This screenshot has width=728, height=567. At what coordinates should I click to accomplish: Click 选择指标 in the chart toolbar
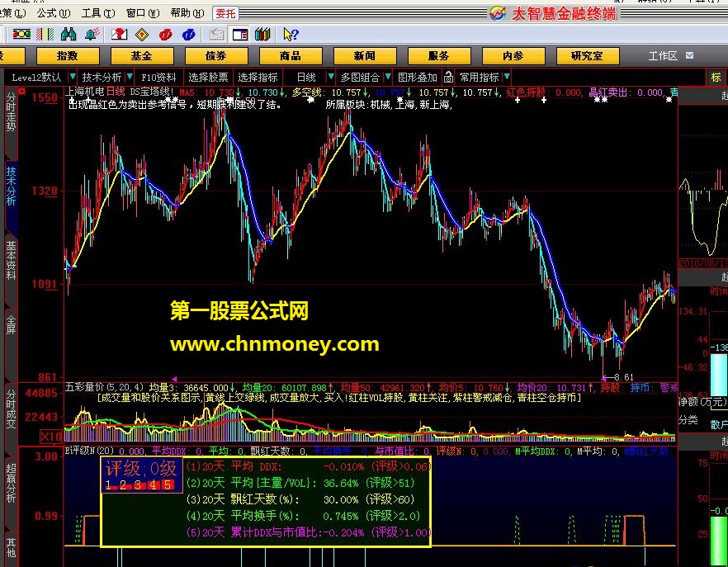[x=258, y=77]
